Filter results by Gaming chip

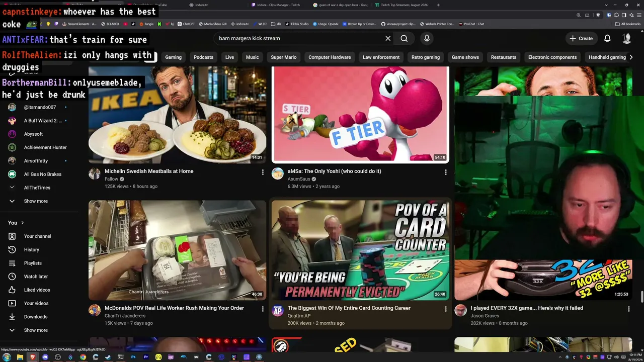point(173,57)
